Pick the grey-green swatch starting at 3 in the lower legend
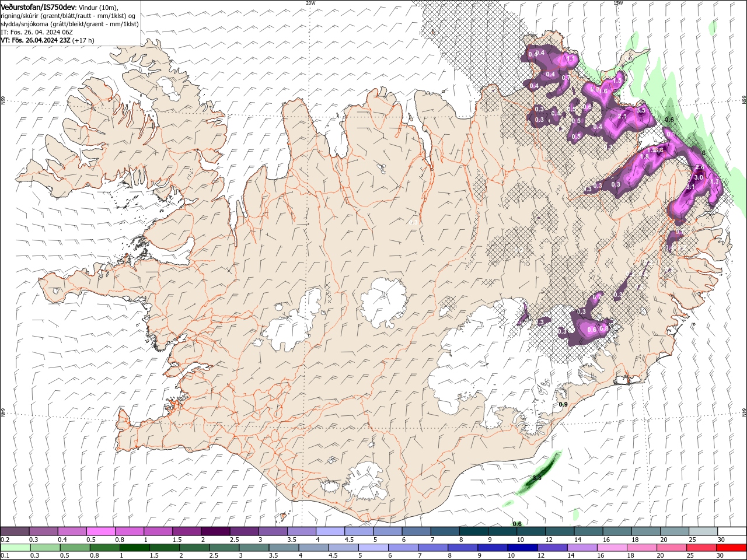The height and width of the screenshot is (560, 747). tap(254, 548)
